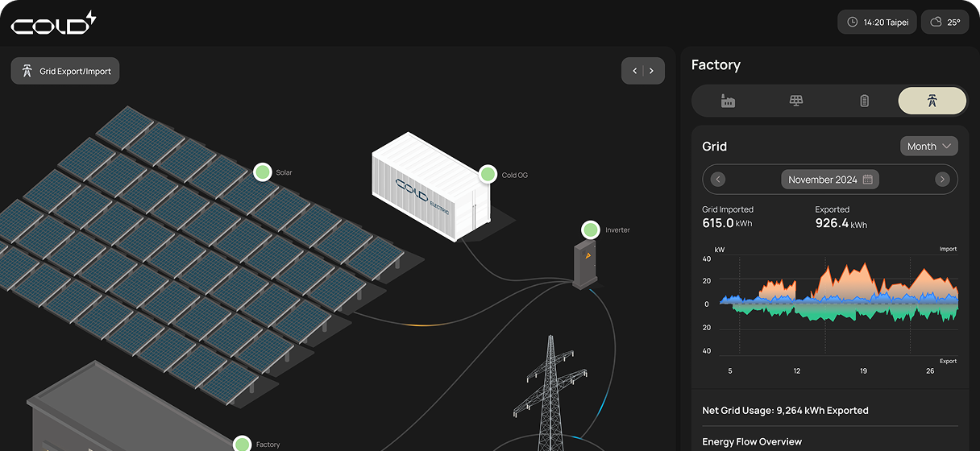
Task: Go to previous month in Grid panel
Action: [718, 180]
